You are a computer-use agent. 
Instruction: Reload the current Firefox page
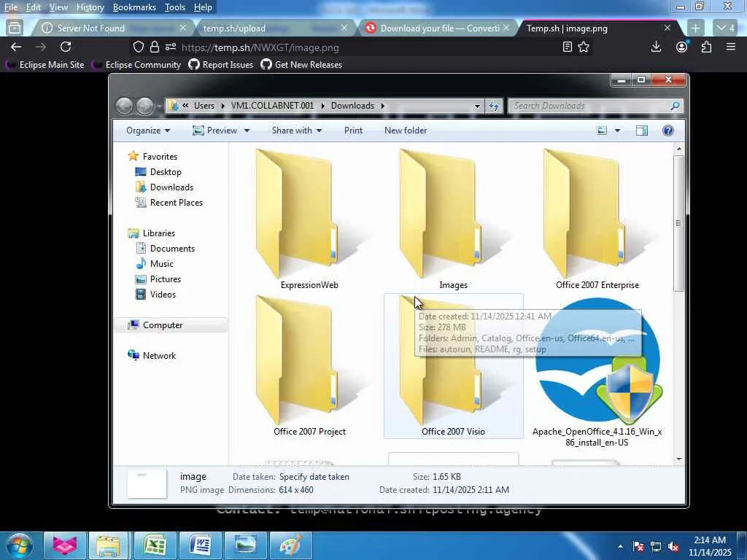[x=66, y=47]
